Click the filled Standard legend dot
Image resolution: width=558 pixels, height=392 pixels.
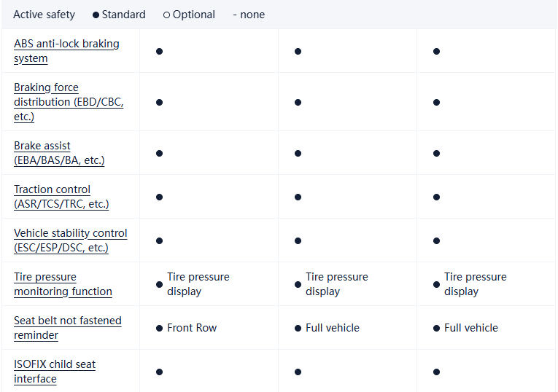96,15
